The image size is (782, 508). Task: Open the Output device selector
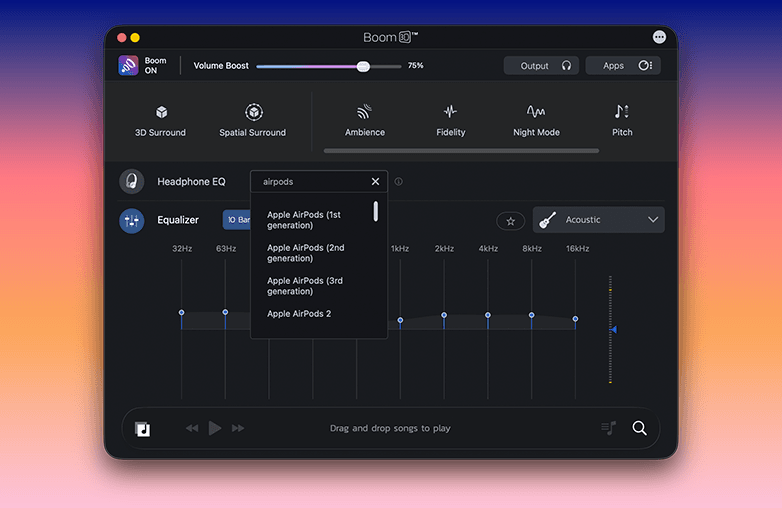(x=541, y=66)
